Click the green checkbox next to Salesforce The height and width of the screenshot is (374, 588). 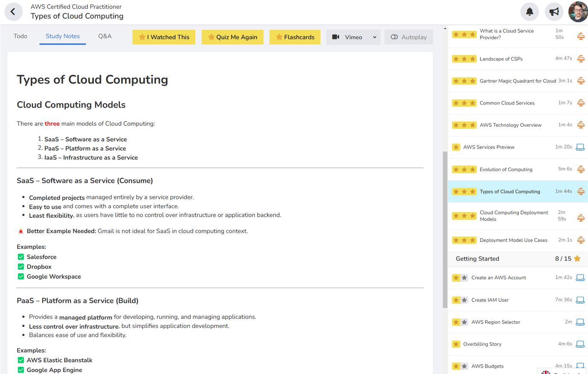coord(21,257)
